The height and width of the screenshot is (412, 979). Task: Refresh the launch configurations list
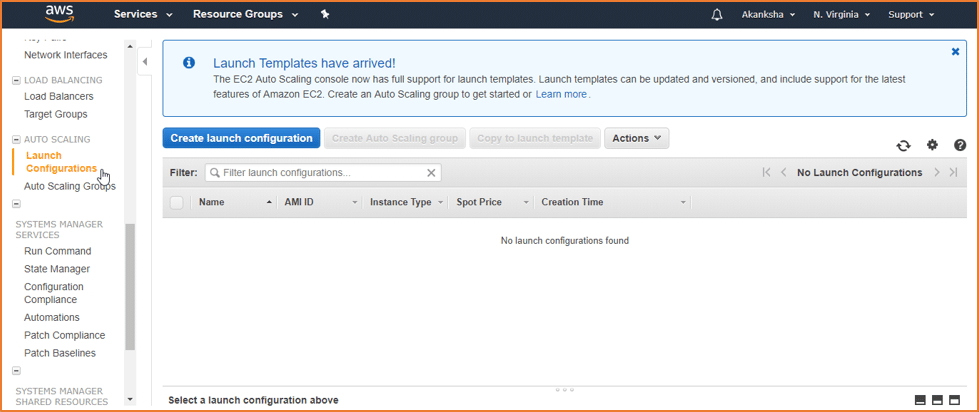903,145
